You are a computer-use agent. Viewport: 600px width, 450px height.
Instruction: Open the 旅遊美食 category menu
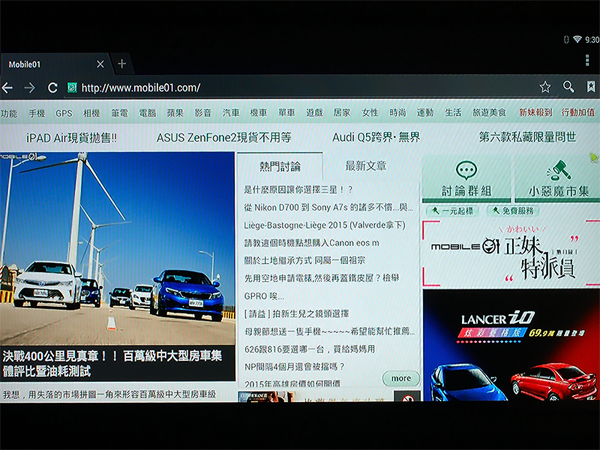(x=489, y=112)
